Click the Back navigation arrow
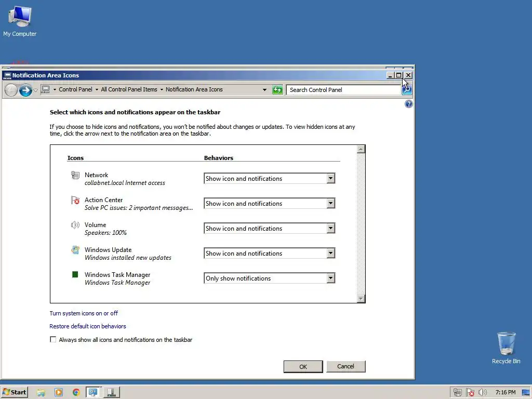Screen dimensions: 532x399 pos(11,90)
